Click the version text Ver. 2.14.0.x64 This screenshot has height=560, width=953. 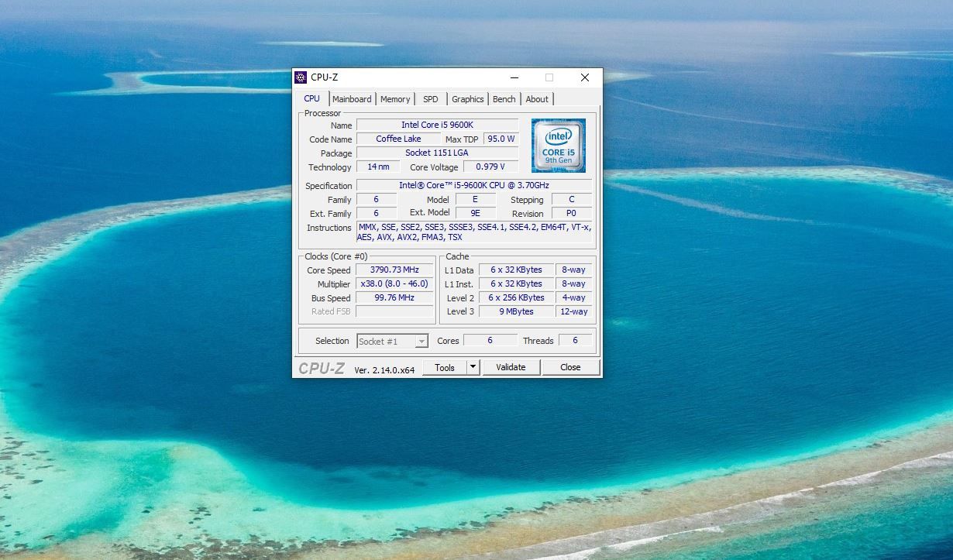pos(384,370)
